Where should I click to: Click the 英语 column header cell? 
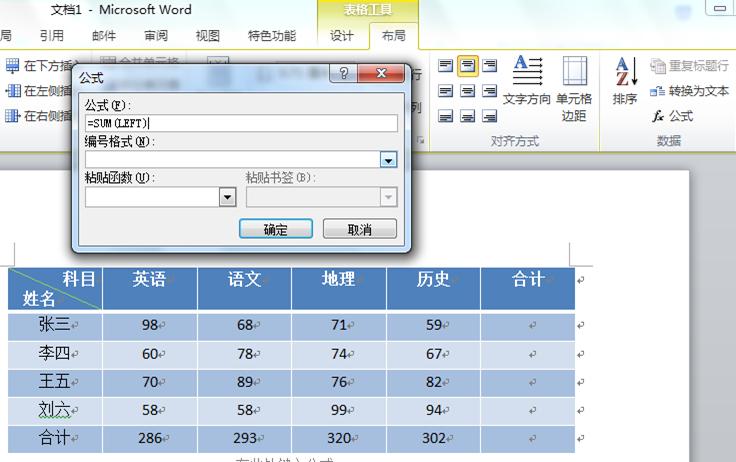[150, 289]
